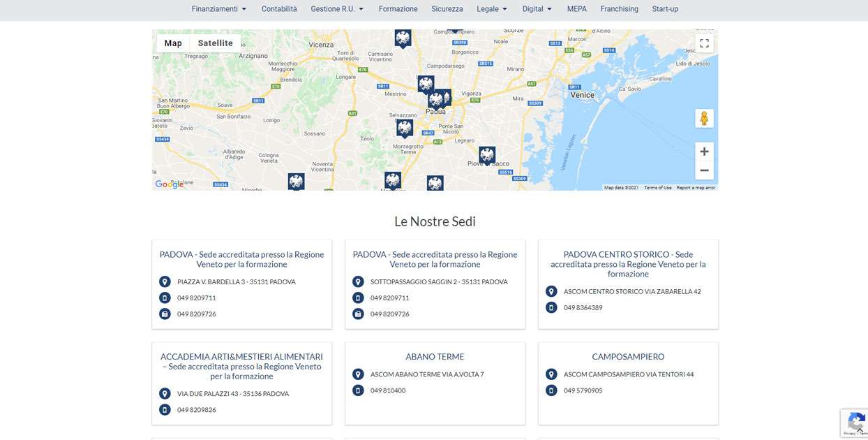Viewport: 868px width, 440px height.
Task: Click the PADOVA CENTRO STORICO card title
Action: click(628, 264)
